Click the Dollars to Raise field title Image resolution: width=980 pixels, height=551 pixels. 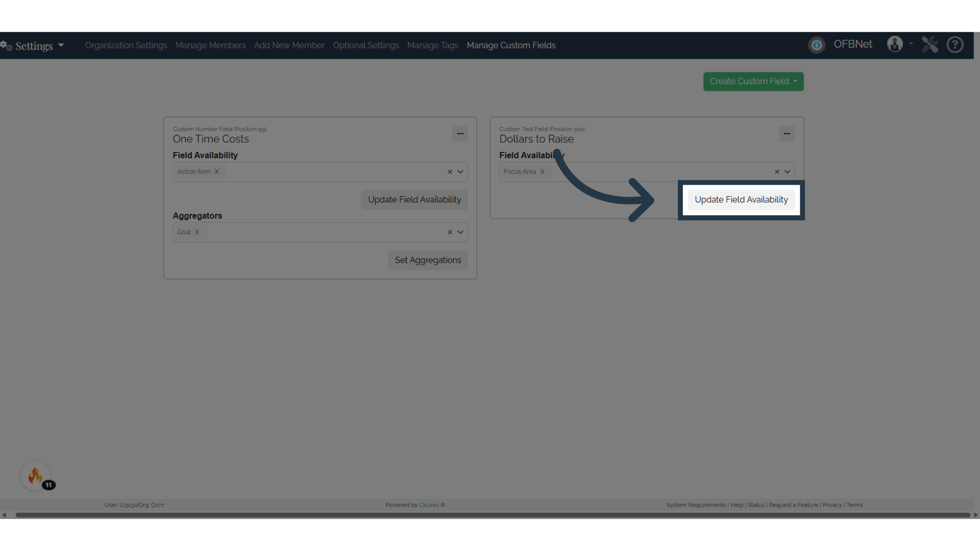pyautogui.click(x=536, y=139)
